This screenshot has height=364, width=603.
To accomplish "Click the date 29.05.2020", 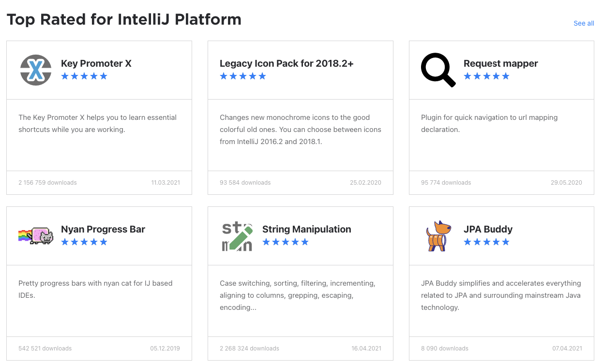I will point(566,183).
